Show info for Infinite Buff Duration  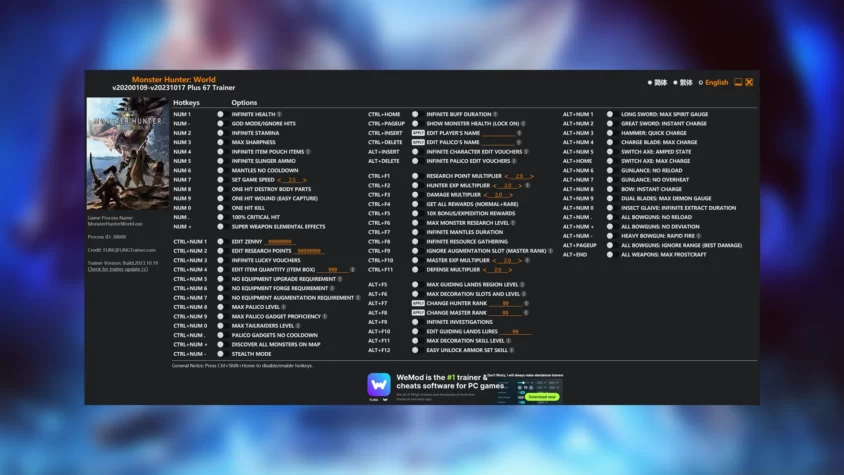tap(495, 114)
